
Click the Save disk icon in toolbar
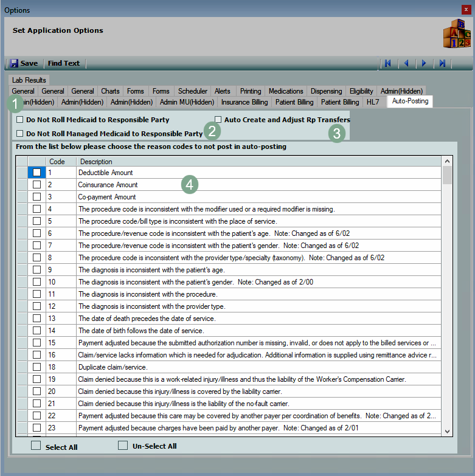coord(14,63)
